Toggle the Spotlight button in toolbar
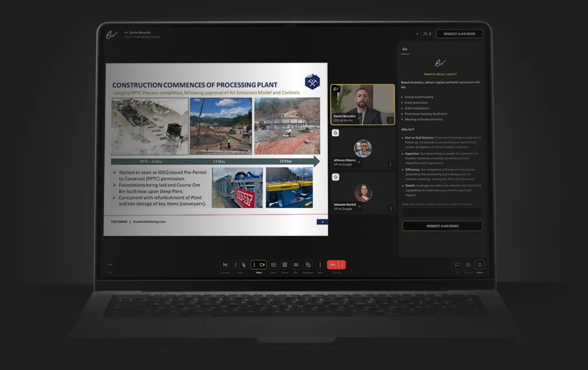 (x=225, y=265)
